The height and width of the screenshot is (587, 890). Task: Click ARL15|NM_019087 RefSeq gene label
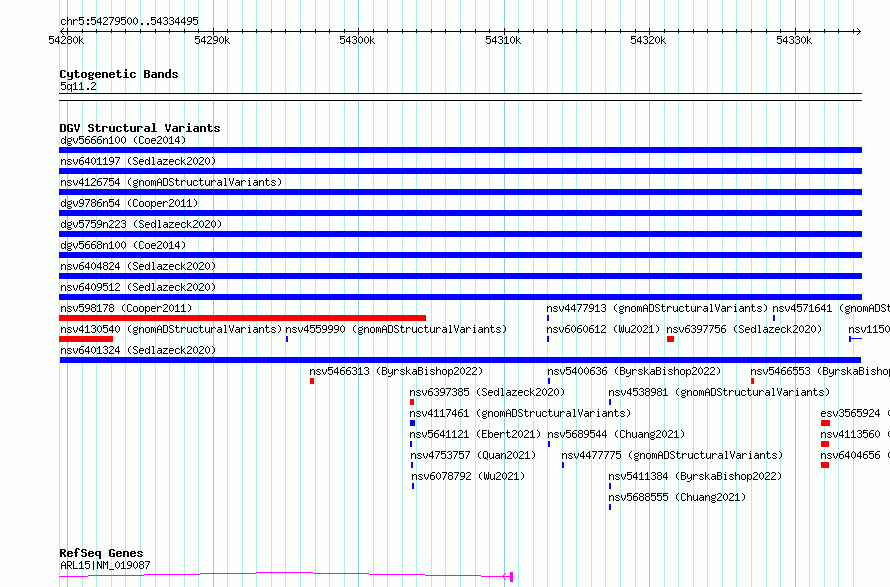coord(105,565)
